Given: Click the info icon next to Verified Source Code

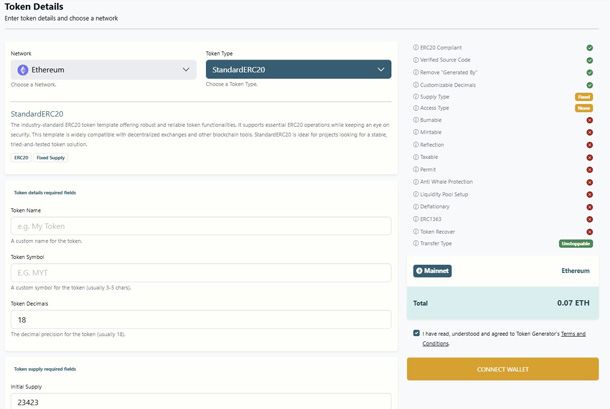Looking at the screenshot, I should click(416, 60).
